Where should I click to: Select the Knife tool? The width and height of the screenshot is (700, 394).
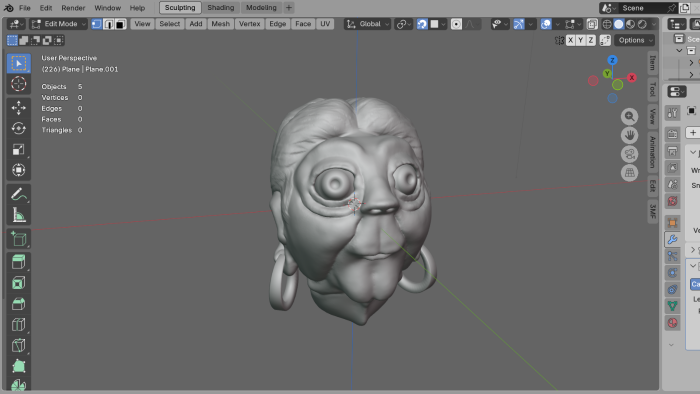tap(19, 345)
